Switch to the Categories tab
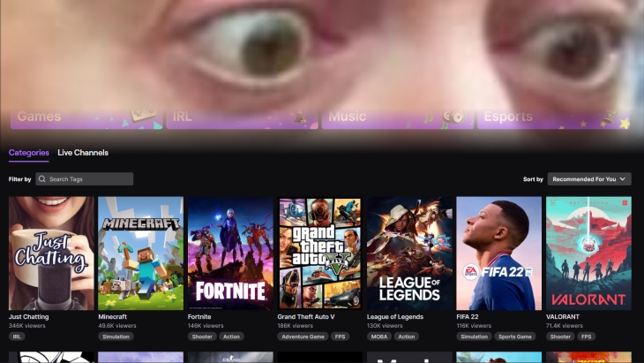 coord(29,153)
